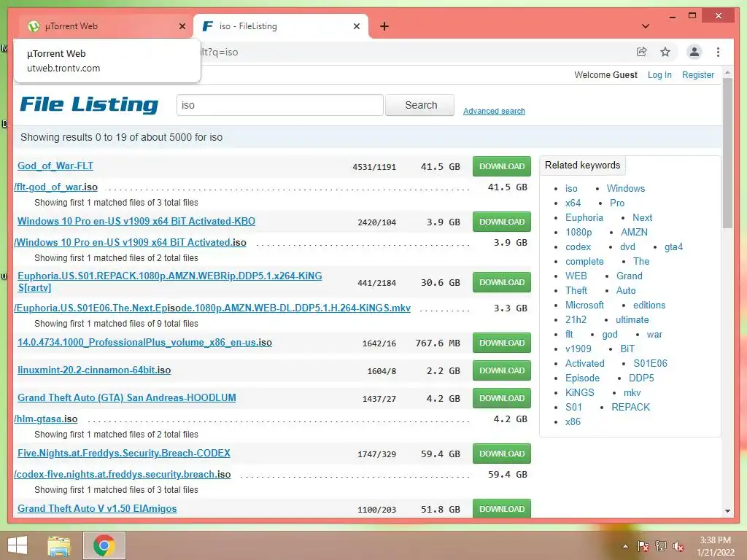Share this page icon in address bar
Screen dimensions: 747x560
642,52
